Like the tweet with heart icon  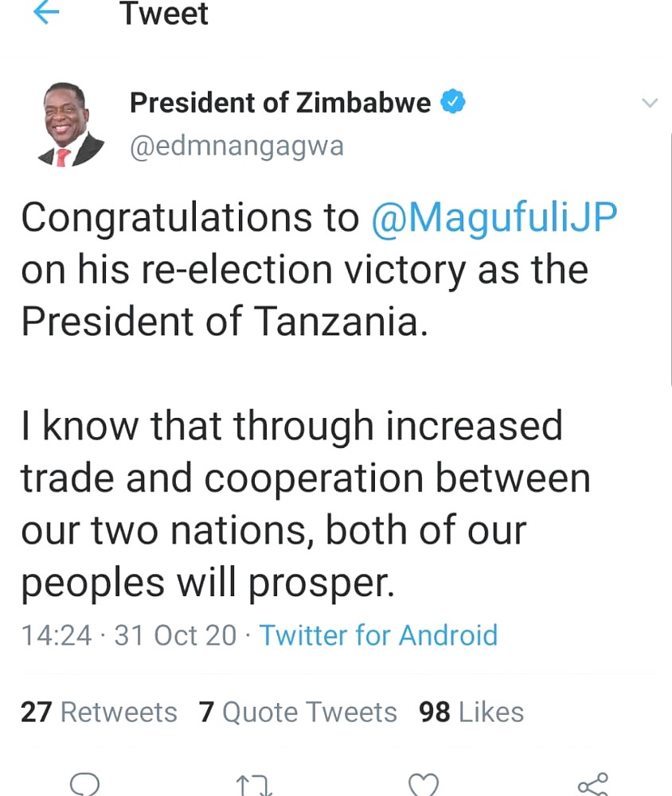point(424,785)
